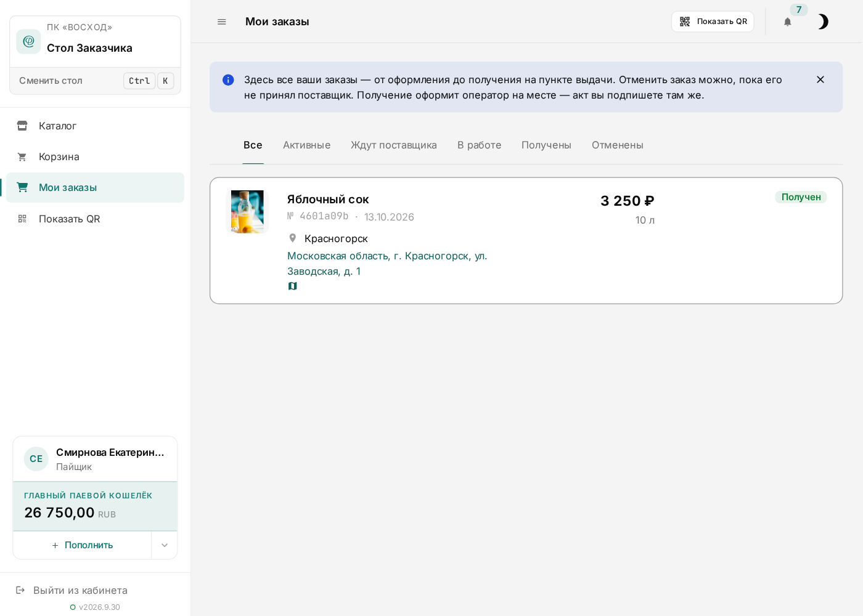Click the Получен status badge

pyautogui.click(x=801, y=197)
